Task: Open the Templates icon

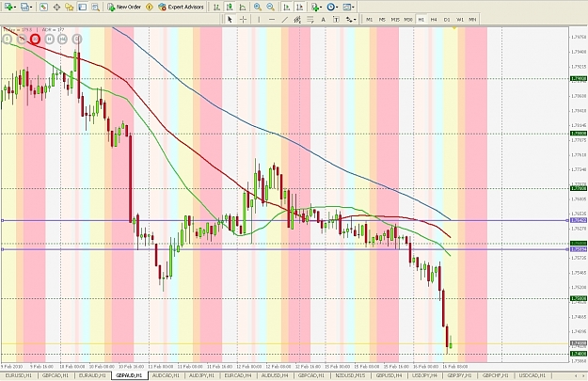Action: tap(347, 7)
